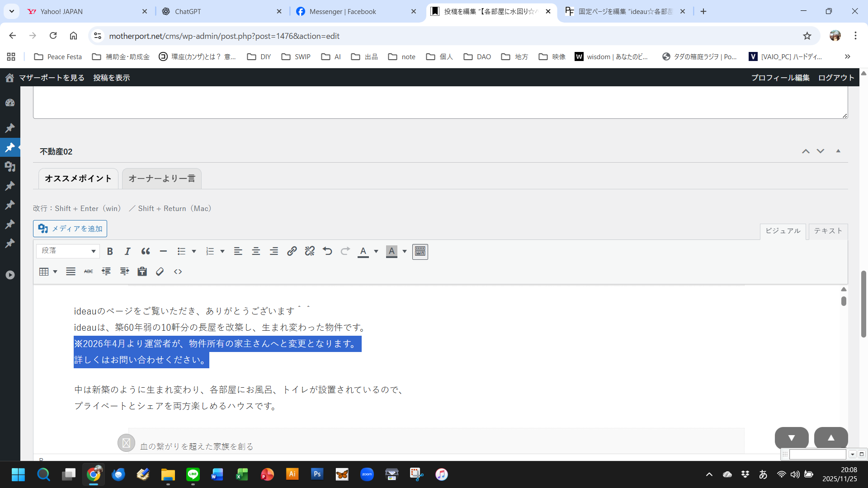Insert a blockquote

coord(146,251)
